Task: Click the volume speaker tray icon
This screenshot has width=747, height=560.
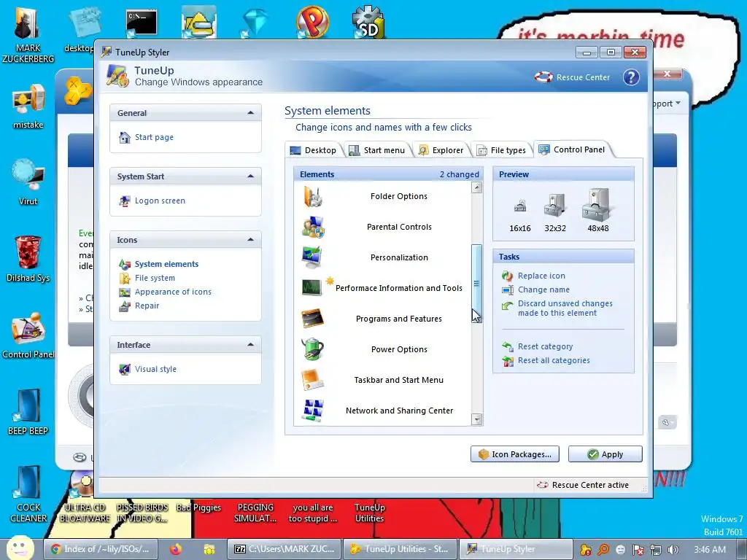Action: click(673, 550)
